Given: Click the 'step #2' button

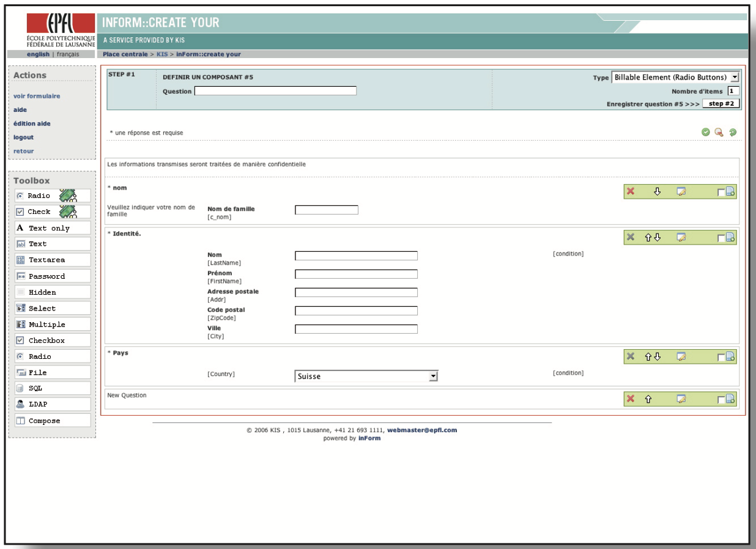Looking at the screenshot, I should 721,103.
